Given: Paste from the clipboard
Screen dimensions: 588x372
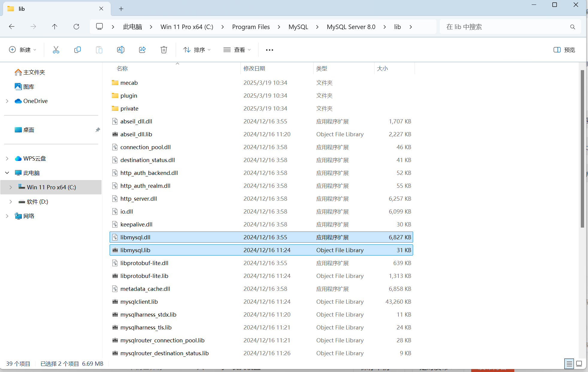Looking at the screenshot, I should tap(99, 50).
